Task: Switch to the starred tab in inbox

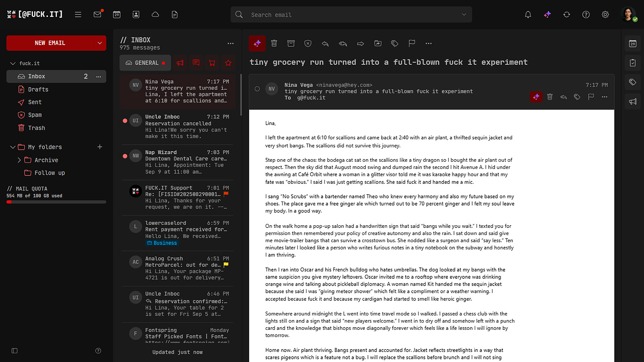Action: pyautogui.click(x=228, y=63)
